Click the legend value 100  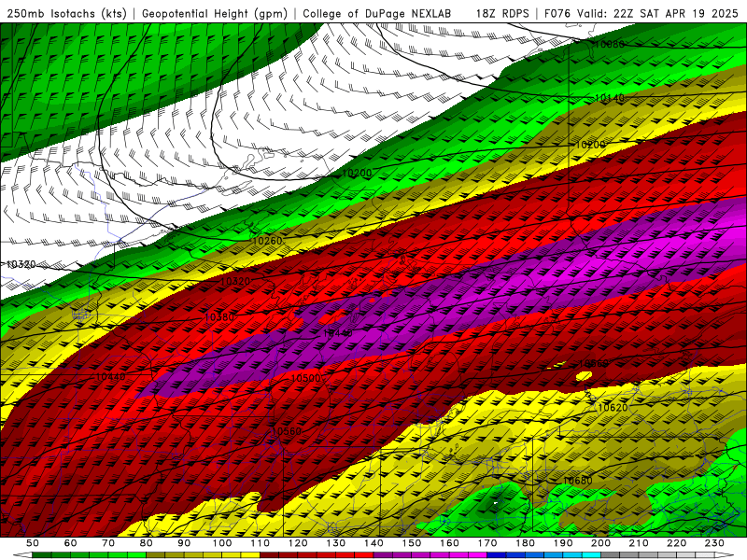click(x=222, y=543)
